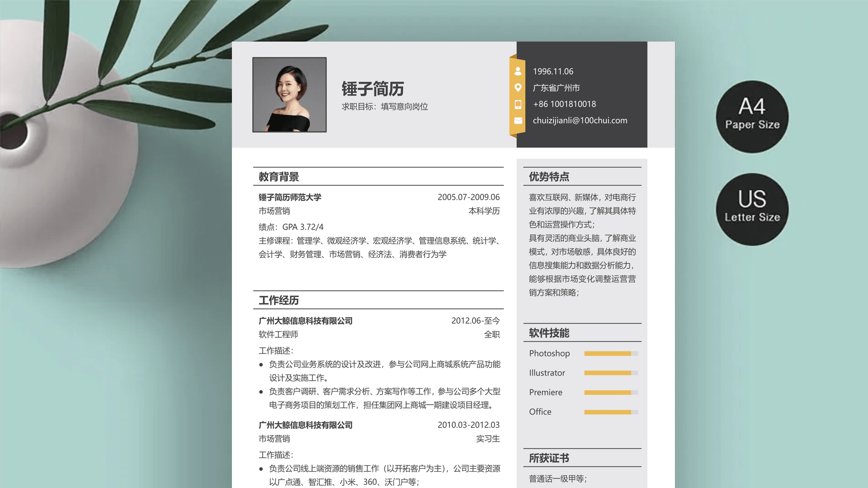Select the US Letter Size badge
The image size is (868, 488).
pyautogui.click(x=752, y=209)
